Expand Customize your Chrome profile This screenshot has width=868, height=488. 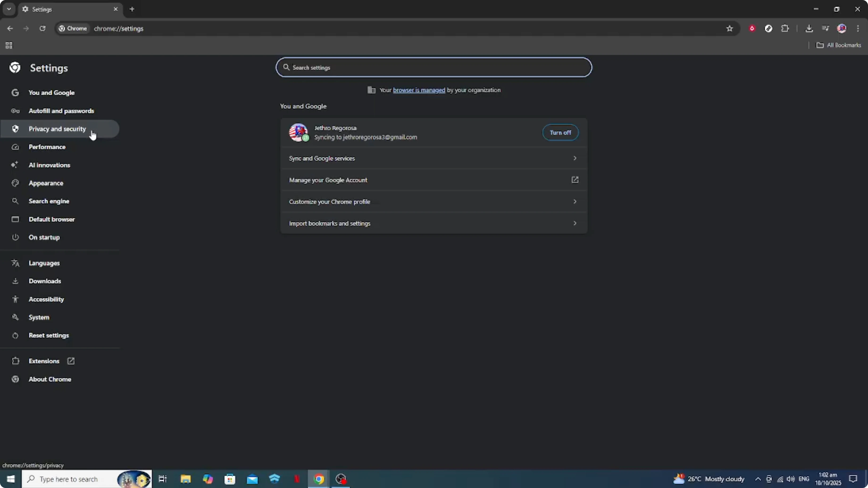[434, 201]
